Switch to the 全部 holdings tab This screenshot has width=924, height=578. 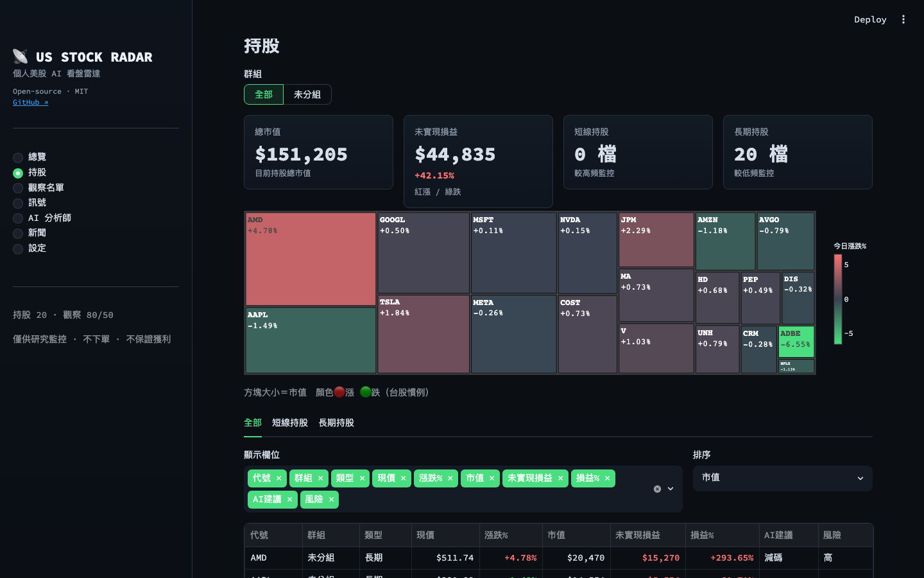click(253, 423)
